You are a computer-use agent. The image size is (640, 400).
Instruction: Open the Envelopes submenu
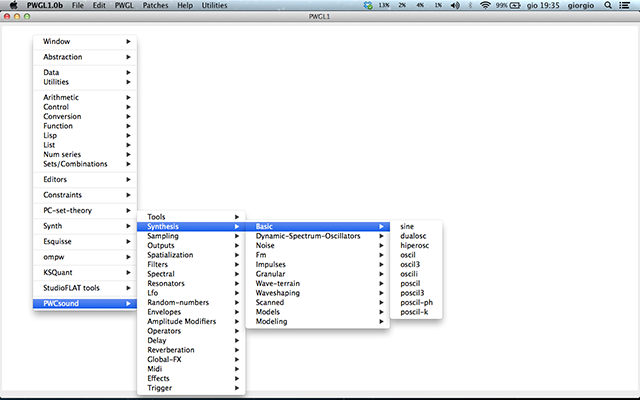[191, 312]
